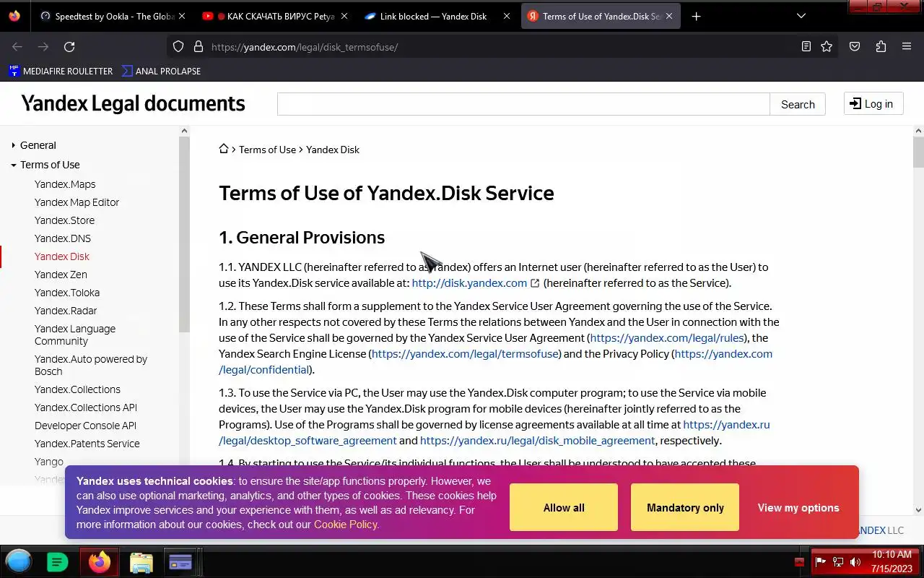Open extensions puzzle icon
Image resolution: width=924 pixels, height=578 pixels.
coord(881,47)
